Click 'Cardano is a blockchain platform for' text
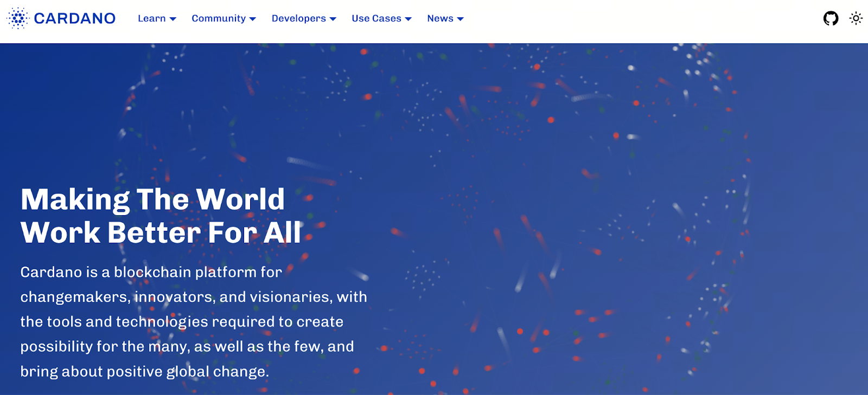 tap(151, 272)
